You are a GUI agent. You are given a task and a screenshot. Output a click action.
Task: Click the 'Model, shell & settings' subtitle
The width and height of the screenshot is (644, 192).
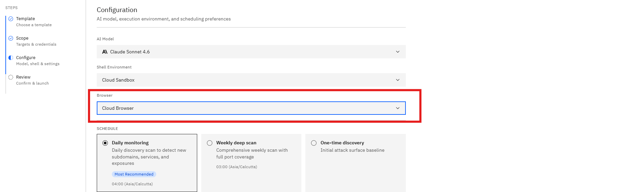38,64
